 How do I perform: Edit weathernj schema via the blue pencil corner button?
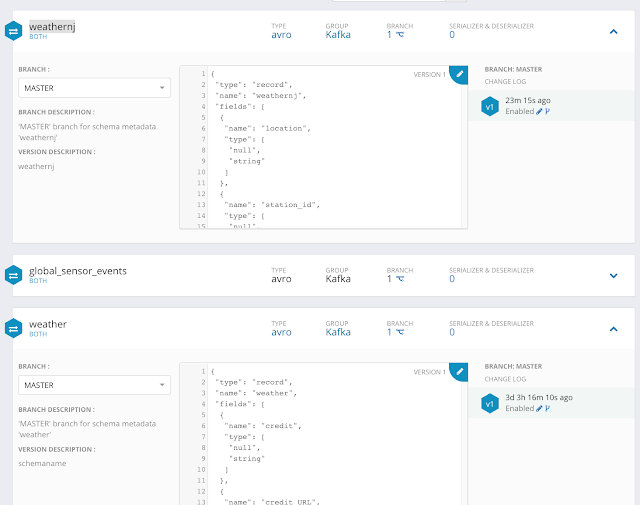coord(459,75)
